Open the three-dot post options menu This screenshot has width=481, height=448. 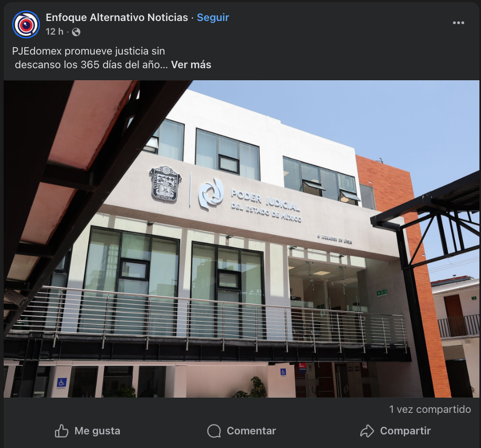click(458, 23)
